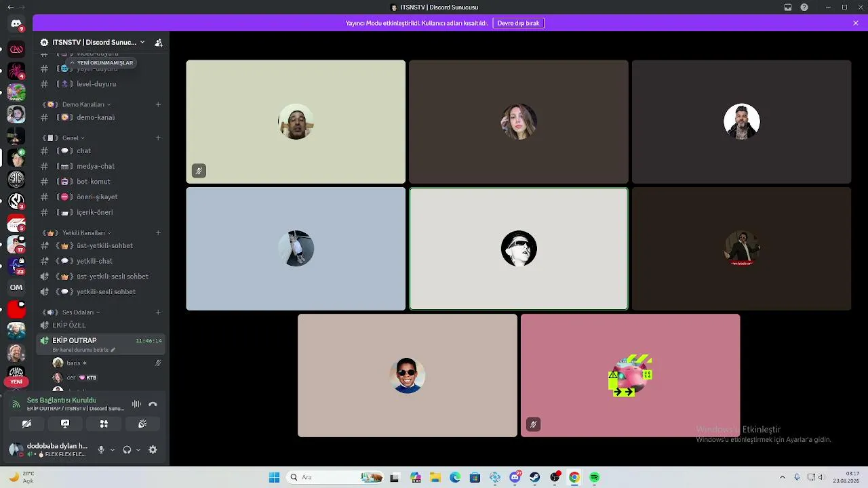The height and width of the screenshot is (488, 868).
Task: Mute microphone in the user panel
Action: 101,449
